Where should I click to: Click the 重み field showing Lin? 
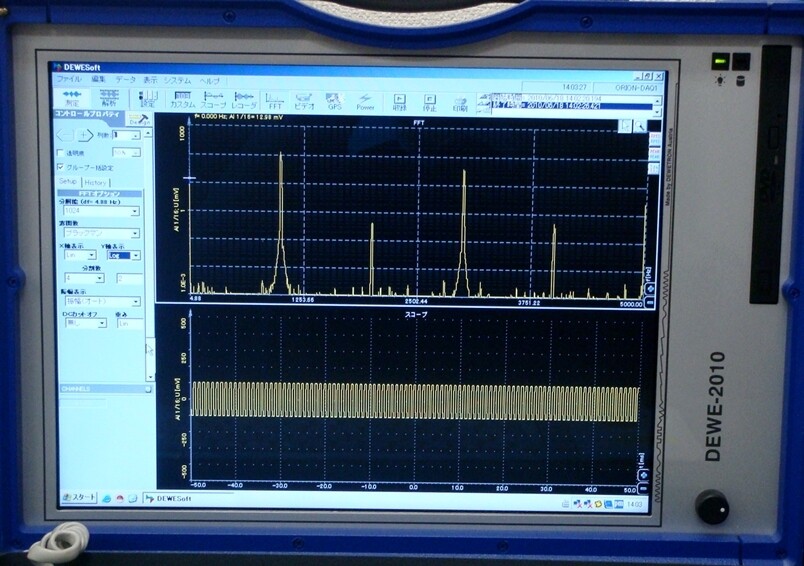coord(130,324)
